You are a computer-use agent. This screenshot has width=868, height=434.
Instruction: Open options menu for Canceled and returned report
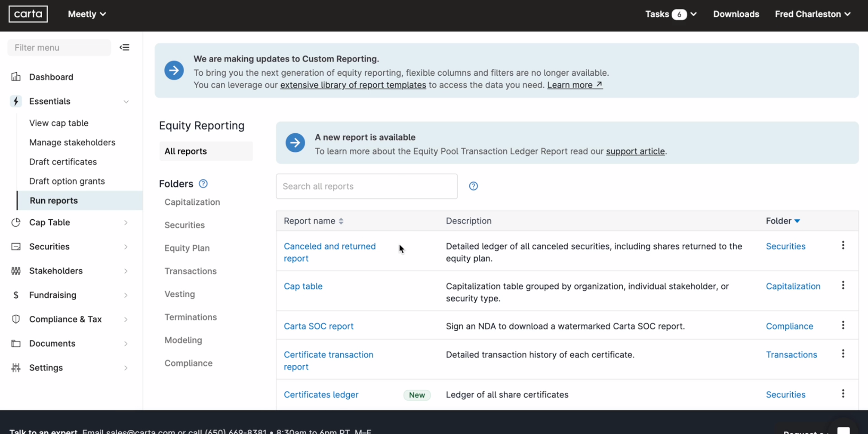click(x=843, y=245)
